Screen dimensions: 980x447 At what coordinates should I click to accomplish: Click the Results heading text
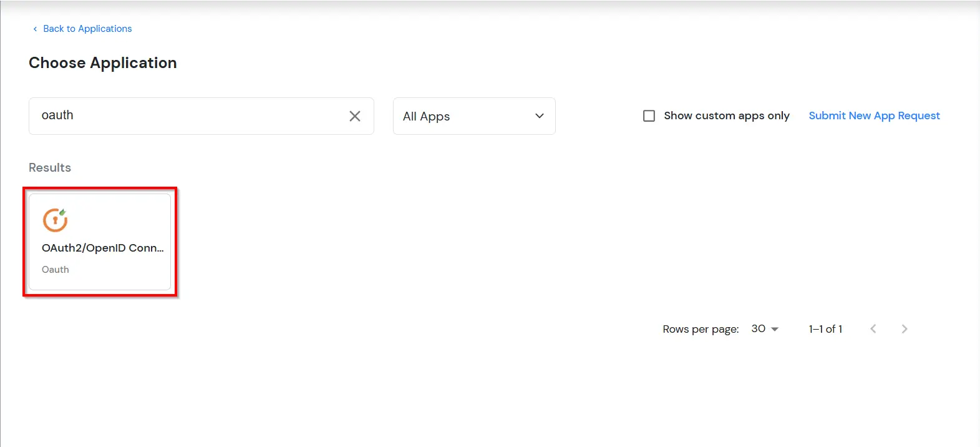click(x=50, y=167)
